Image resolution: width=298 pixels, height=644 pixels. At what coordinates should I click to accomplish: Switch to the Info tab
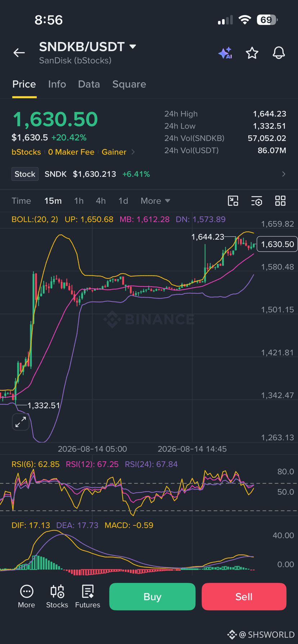(57, 84)
